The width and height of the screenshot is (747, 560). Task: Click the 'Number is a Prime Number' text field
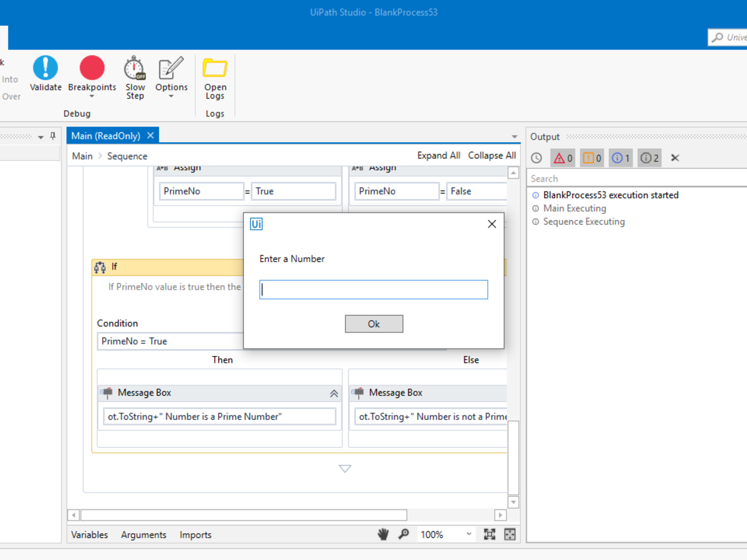pos(219,416)
